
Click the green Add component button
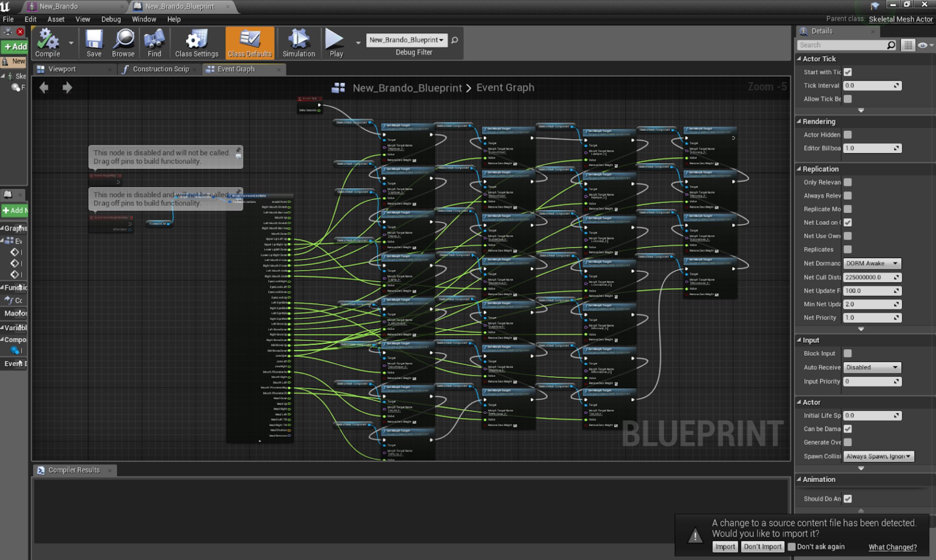pyautogui.click(x=15, y=47)
